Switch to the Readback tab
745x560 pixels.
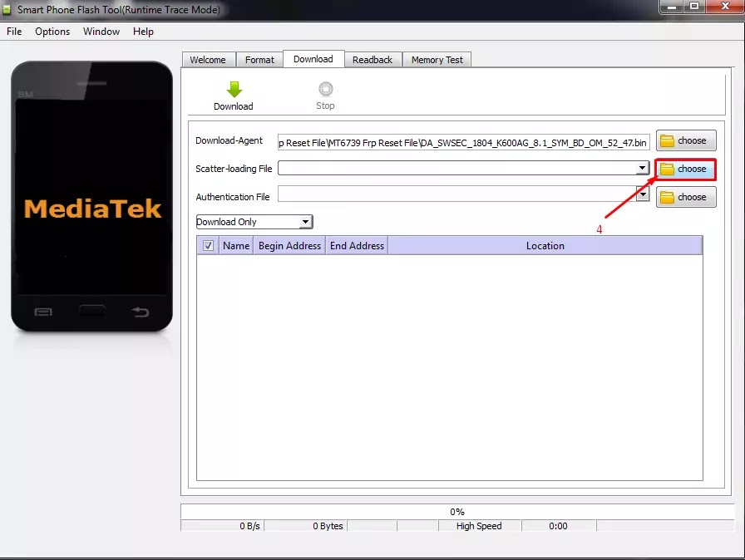pos(372,60)
